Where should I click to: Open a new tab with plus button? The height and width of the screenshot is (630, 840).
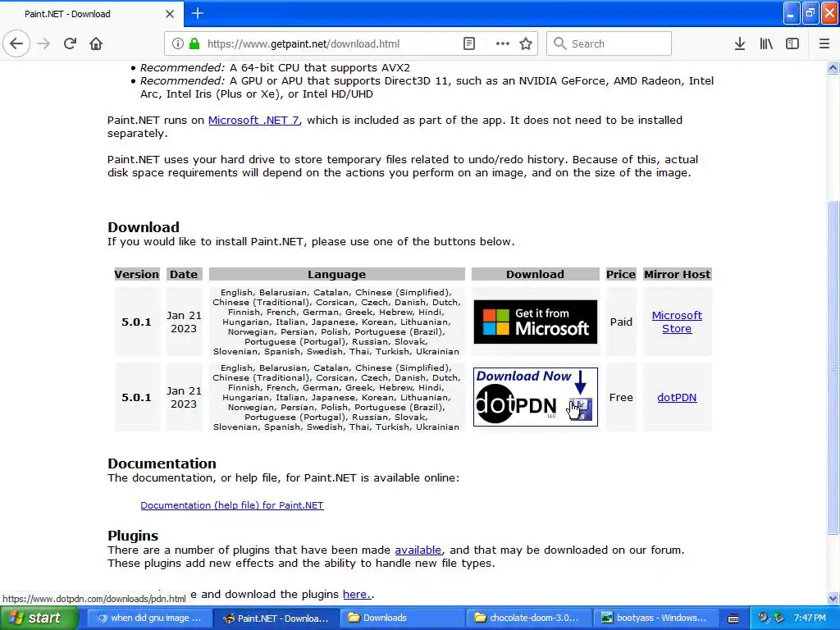[x=197, y=13]
